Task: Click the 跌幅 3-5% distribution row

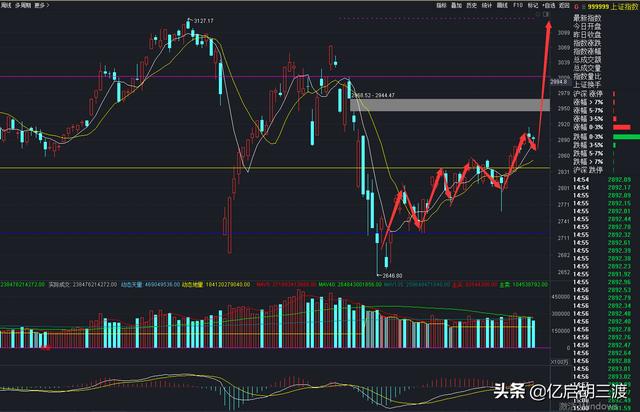Action: pos(588,145)
